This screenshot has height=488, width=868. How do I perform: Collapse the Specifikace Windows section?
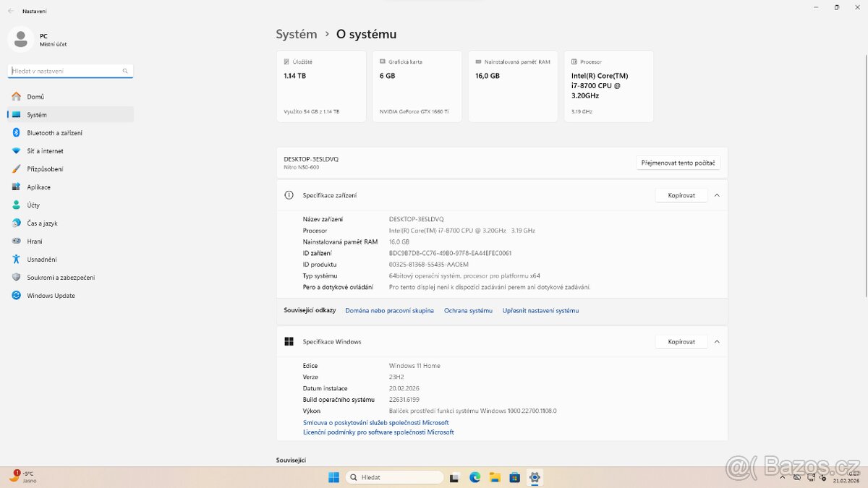[x=717, y=341]
